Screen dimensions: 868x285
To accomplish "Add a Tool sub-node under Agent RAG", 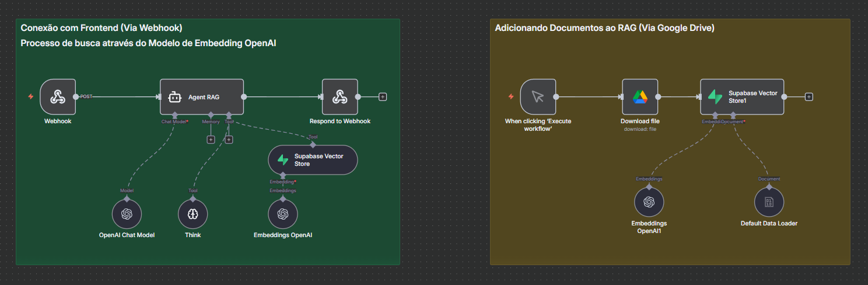I will [229, 140].
